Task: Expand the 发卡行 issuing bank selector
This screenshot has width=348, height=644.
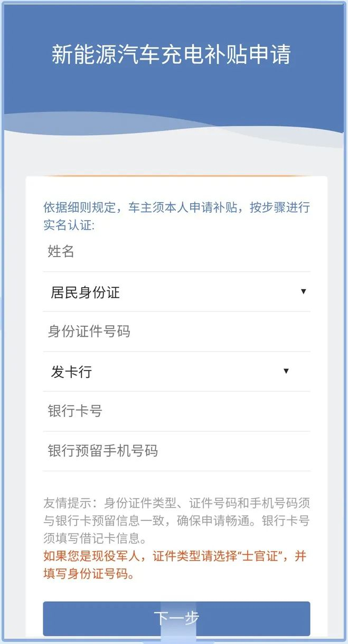Action: click(169, 372)
